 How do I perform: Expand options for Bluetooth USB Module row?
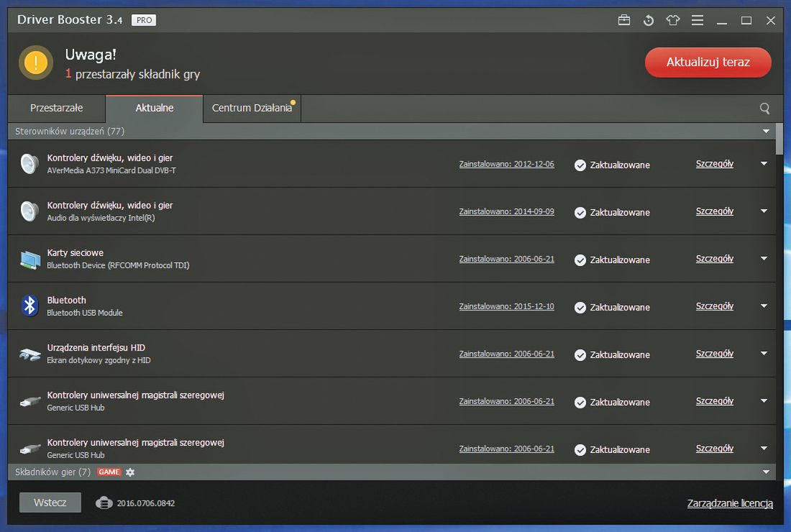pos(764,306)
